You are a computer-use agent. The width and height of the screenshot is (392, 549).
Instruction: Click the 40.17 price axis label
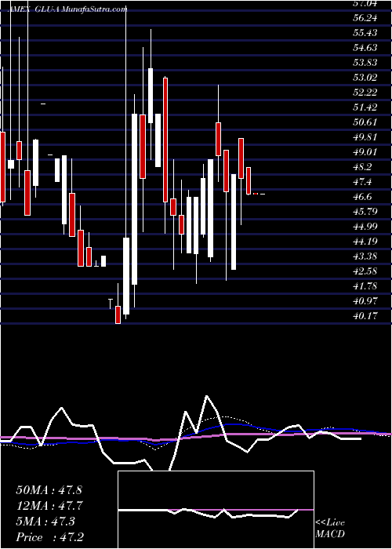(365, 316)
